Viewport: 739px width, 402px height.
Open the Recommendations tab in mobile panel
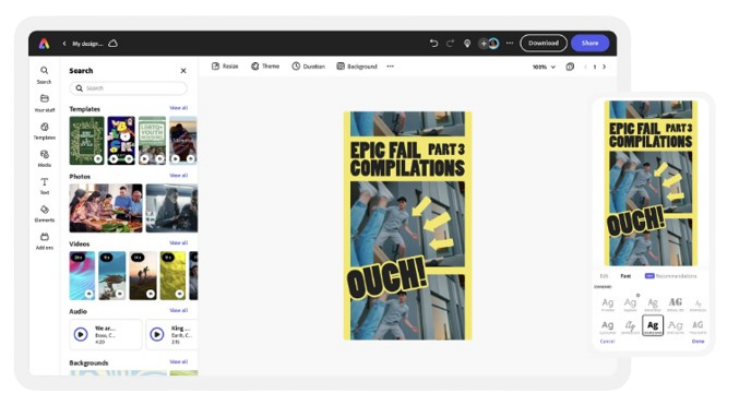[671, 276]
